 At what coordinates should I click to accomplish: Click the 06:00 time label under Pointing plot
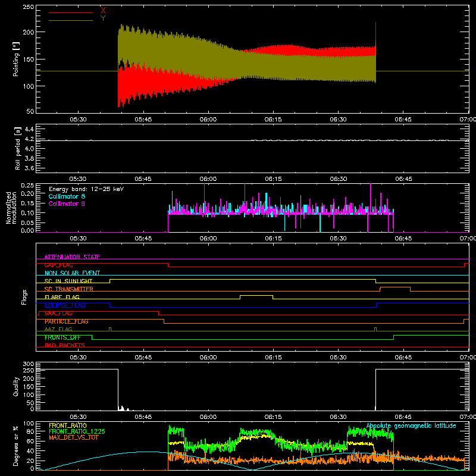click(208, 120)
